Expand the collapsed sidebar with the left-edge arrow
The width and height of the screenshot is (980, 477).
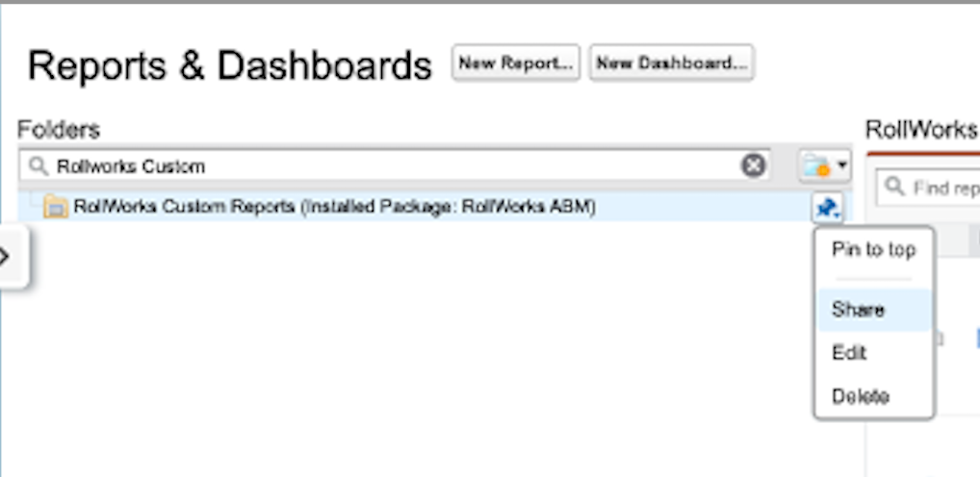8,257
